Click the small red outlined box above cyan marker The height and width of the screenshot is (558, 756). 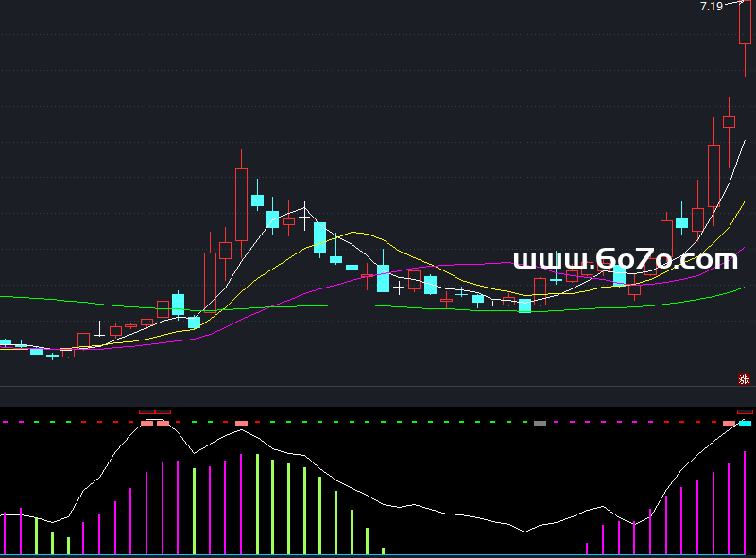click(x=746, y=412)
